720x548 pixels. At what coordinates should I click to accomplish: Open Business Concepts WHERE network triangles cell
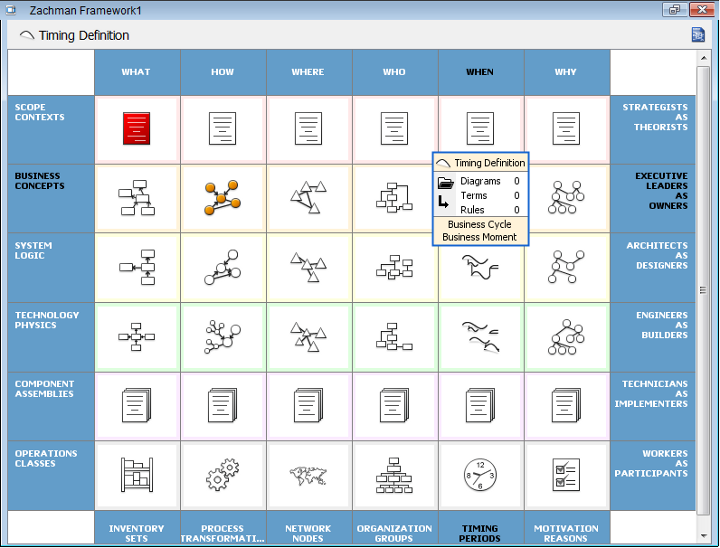pos(308,198)
